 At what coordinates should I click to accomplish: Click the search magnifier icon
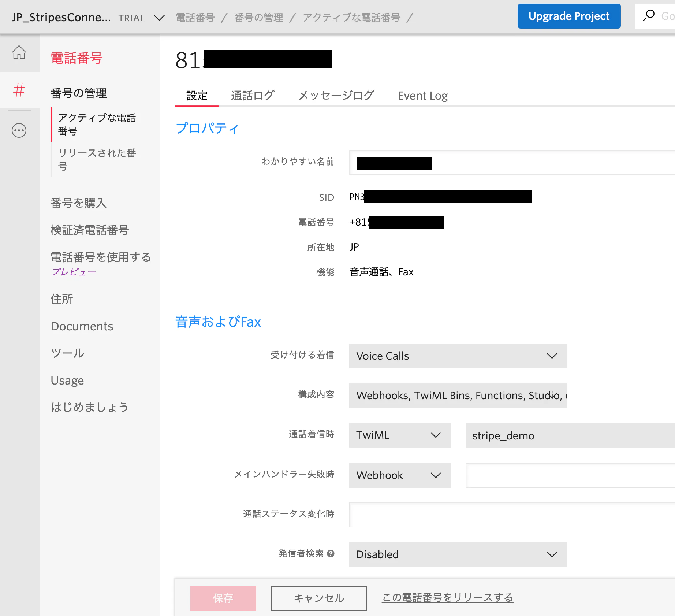coord(649,16)
